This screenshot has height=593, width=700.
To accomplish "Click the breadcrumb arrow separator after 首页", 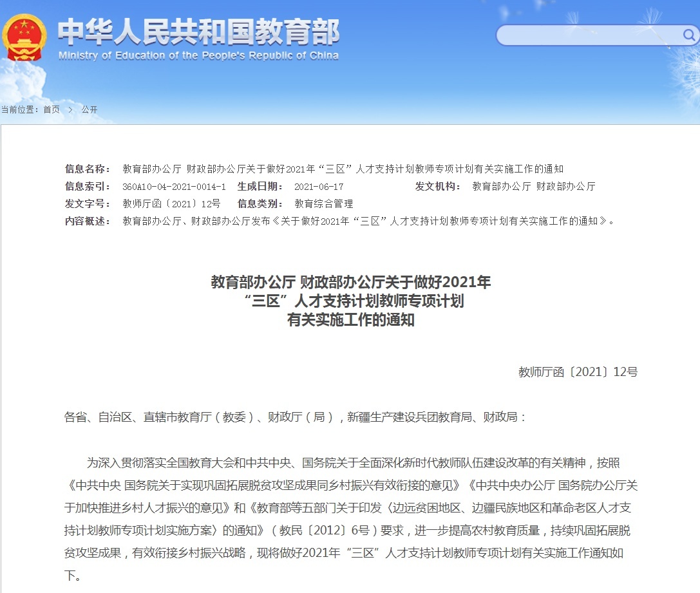I will 70,109.
